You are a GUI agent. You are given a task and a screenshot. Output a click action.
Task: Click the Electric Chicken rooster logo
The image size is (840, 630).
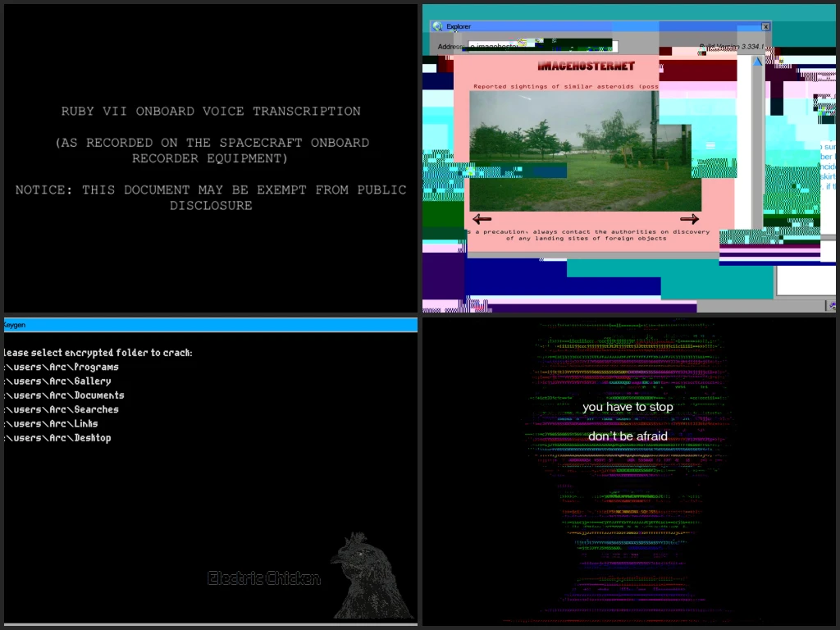[x=369, y=576]
